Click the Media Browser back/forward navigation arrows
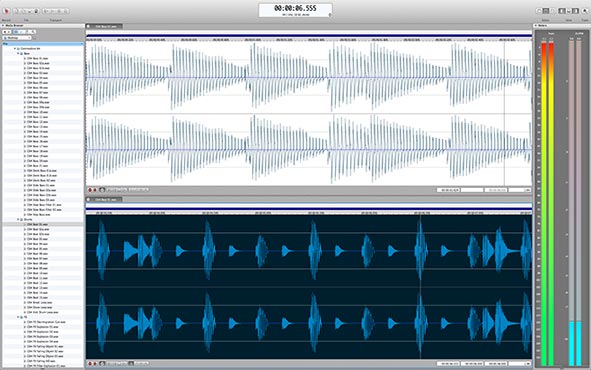The image size is (591, 370). [7, 32]
